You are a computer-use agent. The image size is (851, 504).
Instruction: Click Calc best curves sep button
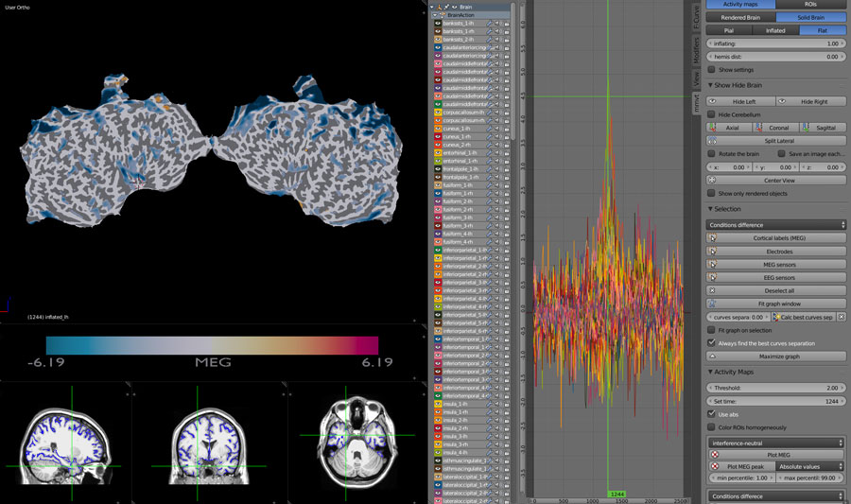(x=803, y=317)
